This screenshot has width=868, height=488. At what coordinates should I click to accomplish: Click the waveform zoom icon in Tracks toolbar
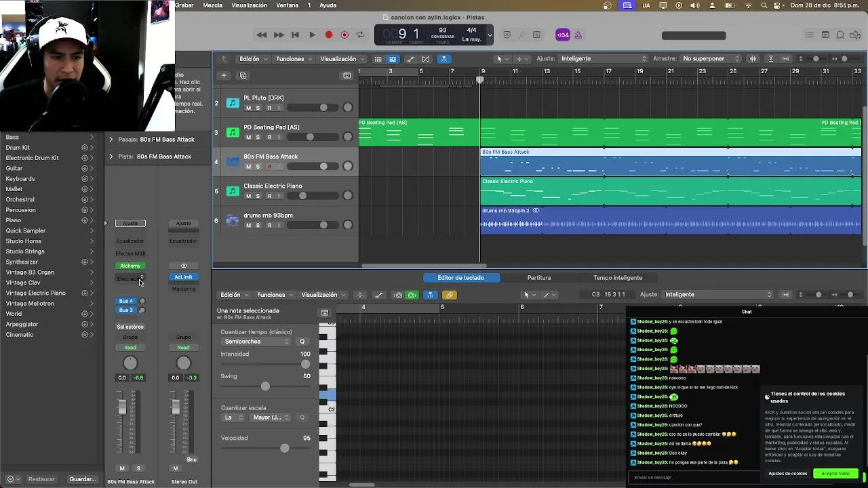coord(753,59)
